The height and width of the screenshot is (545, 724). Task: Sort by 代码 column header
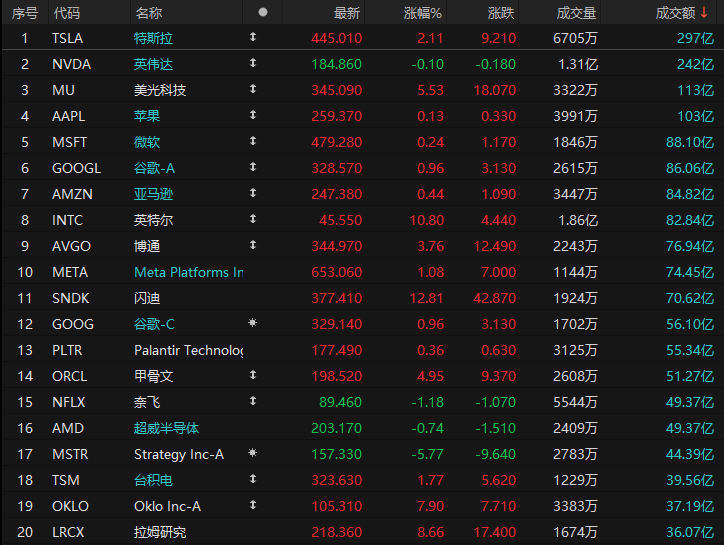[67, 13]
